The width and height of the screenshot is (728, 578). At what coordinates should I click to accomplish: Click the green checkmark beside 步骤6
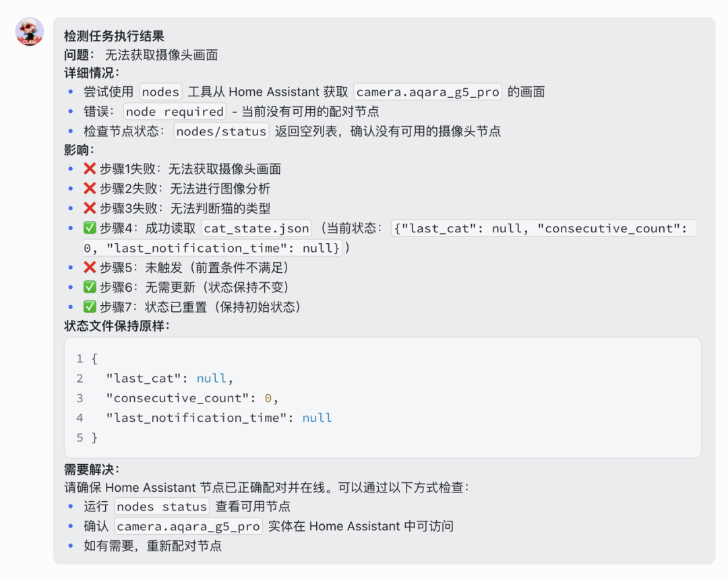coord(90,288)
